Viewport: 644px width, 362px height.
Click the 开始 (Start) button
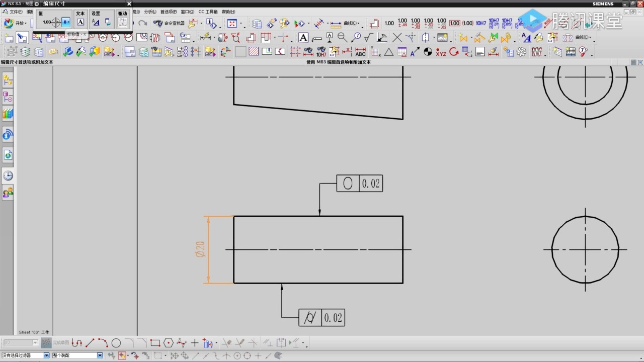click(15, 23)
